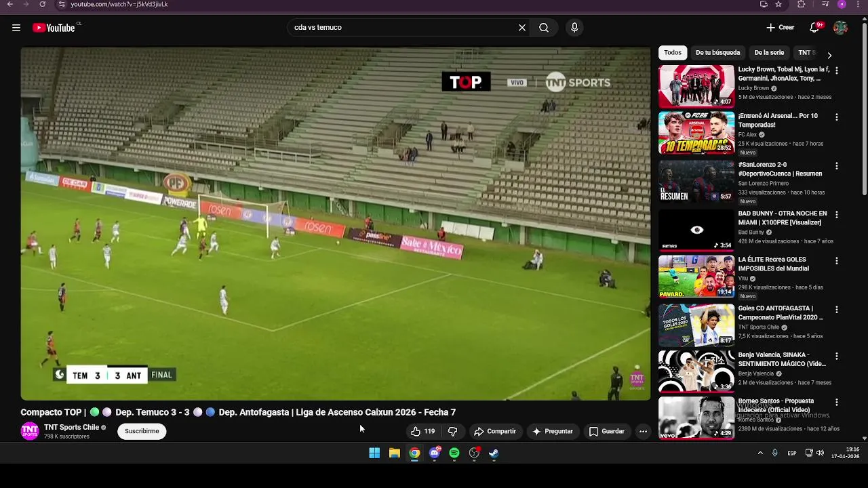868x488 pixels.
Task: Select the partially visible TNT chip
Action: 806,53
